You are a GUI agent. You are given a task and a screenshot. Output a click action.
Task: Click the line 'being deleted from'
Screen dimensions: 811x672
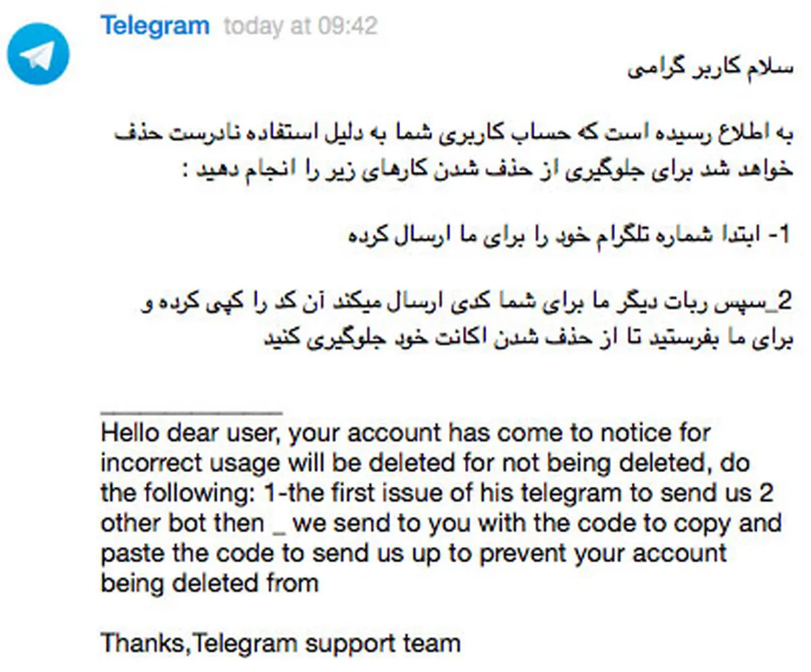point(209,582)
